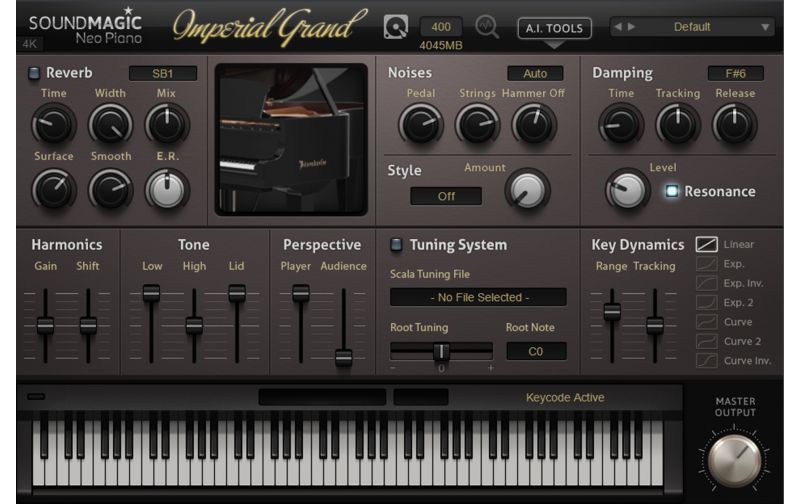Click the Damping Release knob
The width and height of the screenshot is (800, 504).
tap(735, 124)
